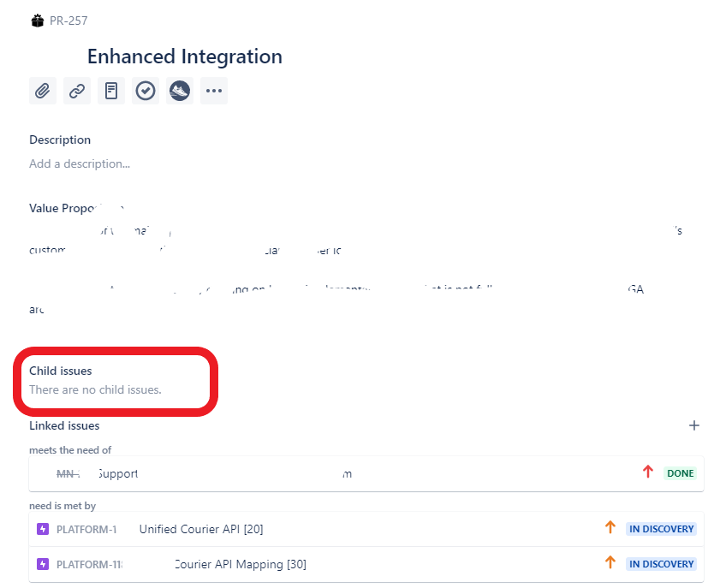Open the Courier API Mapping [30] issue

241,564
